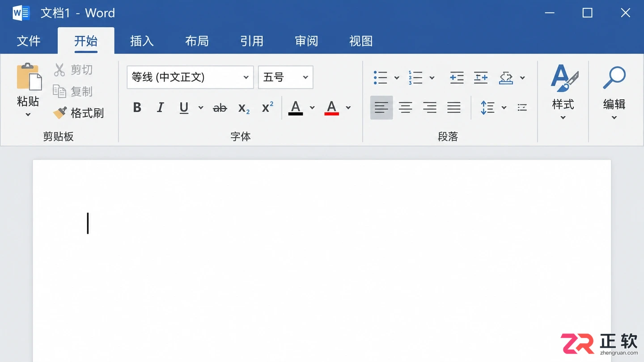Align text to the left

[381, 107]
